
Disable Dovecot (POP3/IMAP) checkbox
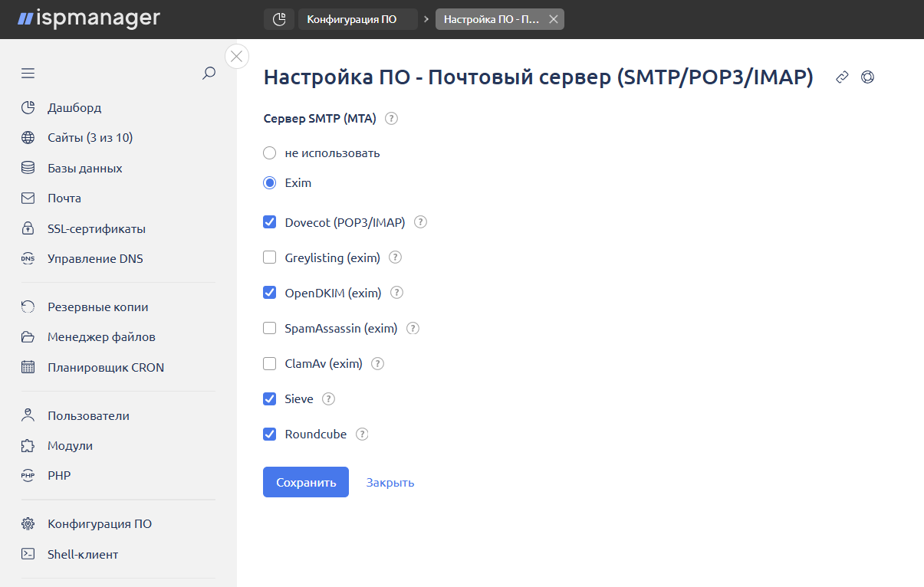coord(270,223)
